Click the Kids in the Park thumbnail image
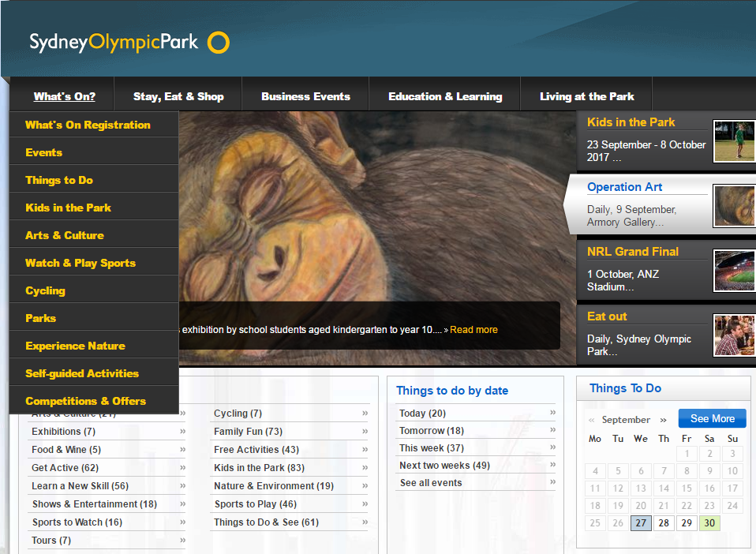756x554 pixels. click(x=735, y=140)
